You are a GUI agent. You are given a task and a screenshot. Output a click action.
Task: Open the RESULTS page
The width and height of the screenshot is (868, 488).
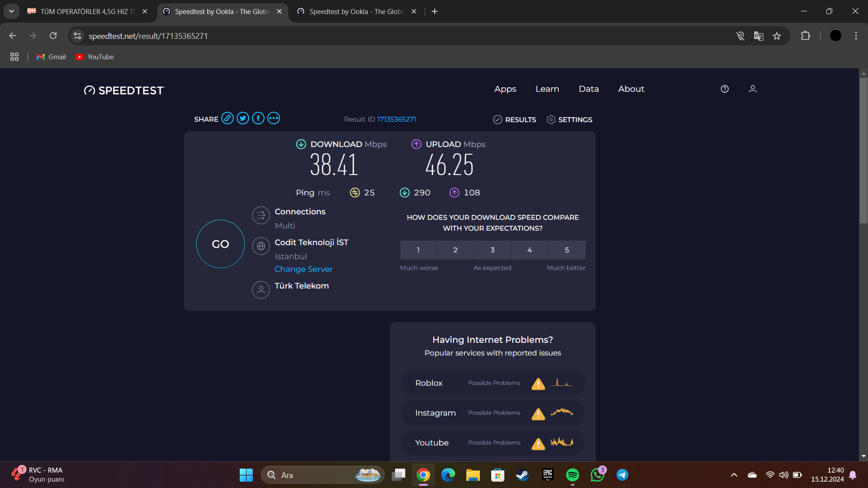pyautogui.click(x=514, y=120)
